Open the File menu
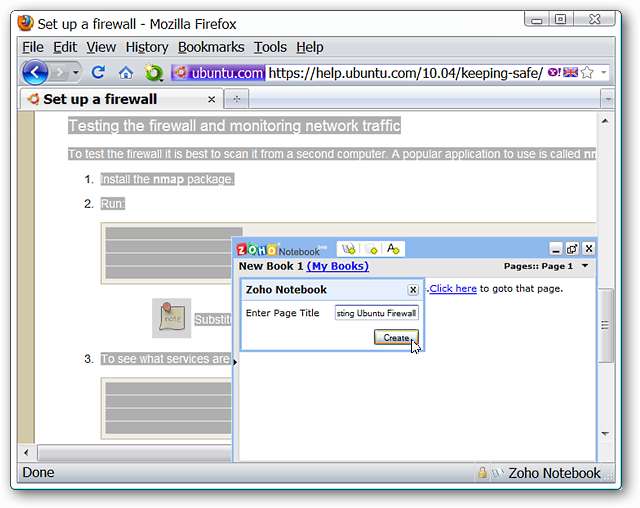This screenshot has height=508, width=640. coord(33,47)
